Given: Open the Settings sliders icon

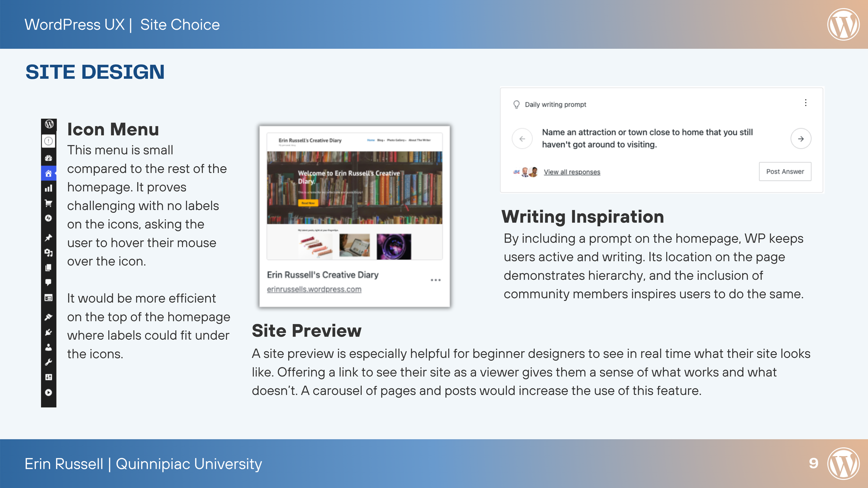Looking at the screenshot, I should (x=49, y=377).
